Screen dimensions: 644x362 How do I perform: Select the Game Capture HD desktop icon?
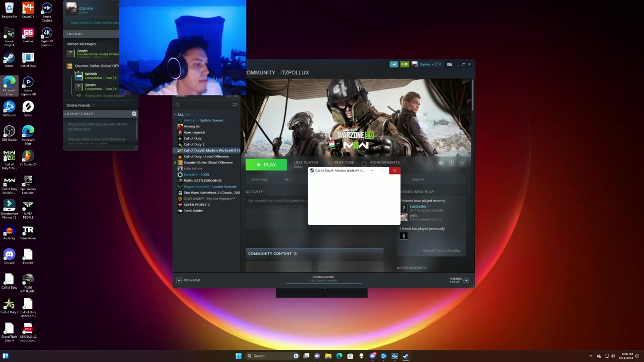(28, 86)
